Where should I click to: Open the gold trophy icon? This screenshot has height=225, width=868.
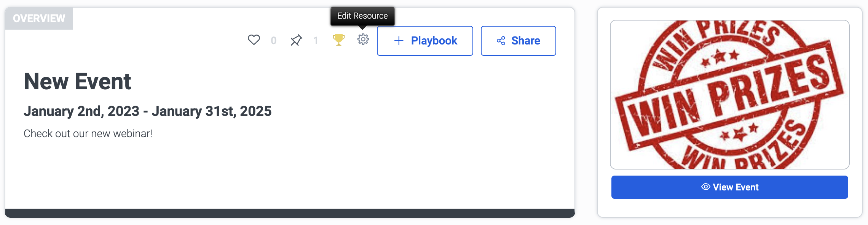pyautogui.click(x=338, y=40)
